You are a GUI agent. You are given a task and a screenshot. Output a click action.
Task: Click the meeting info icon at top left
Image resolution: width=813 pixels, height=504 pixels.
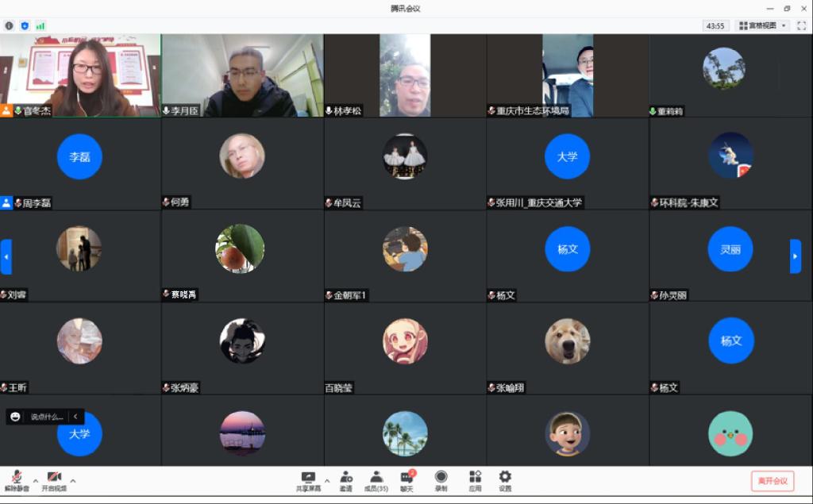coord(10,25)
